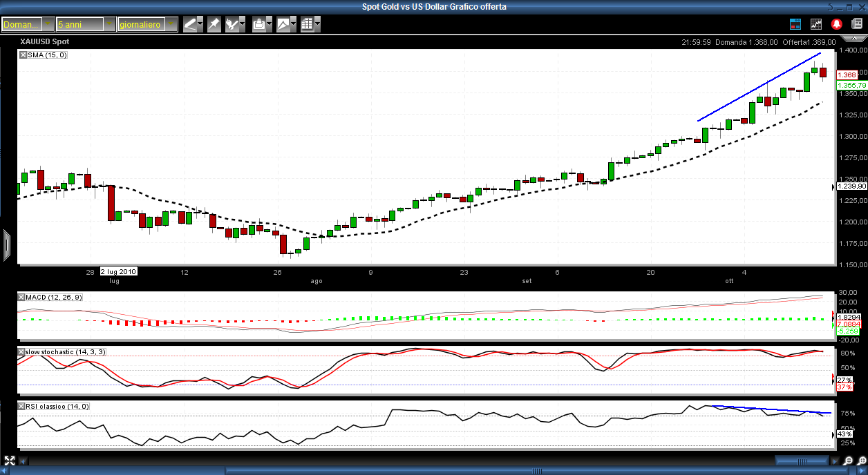This screenshot has height=475, width=868.
Task: Open the mini chart window icon
Action: 816,24
